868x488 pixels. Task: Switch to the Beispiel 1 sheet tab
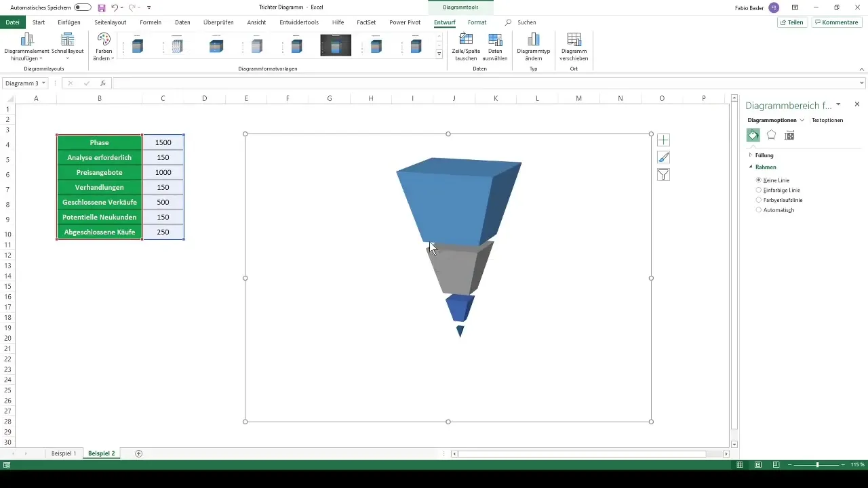coord(64,453)
